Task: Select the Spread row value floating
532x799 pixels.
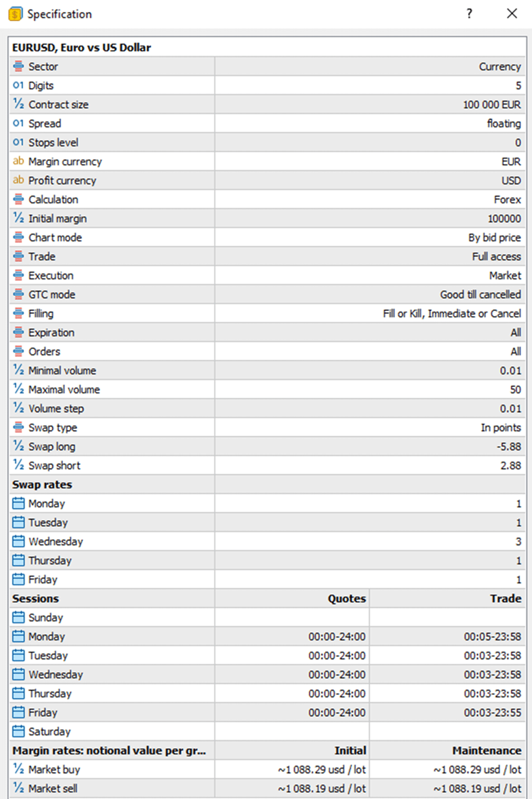Action: coord(503,123)
